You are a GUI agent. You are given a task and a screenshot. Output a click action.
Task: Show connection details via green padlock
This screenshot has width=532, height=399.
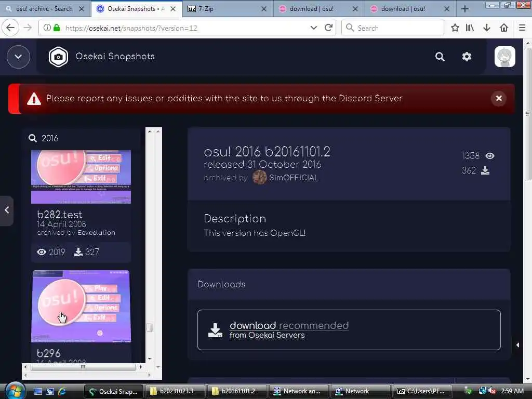(57, 28)
